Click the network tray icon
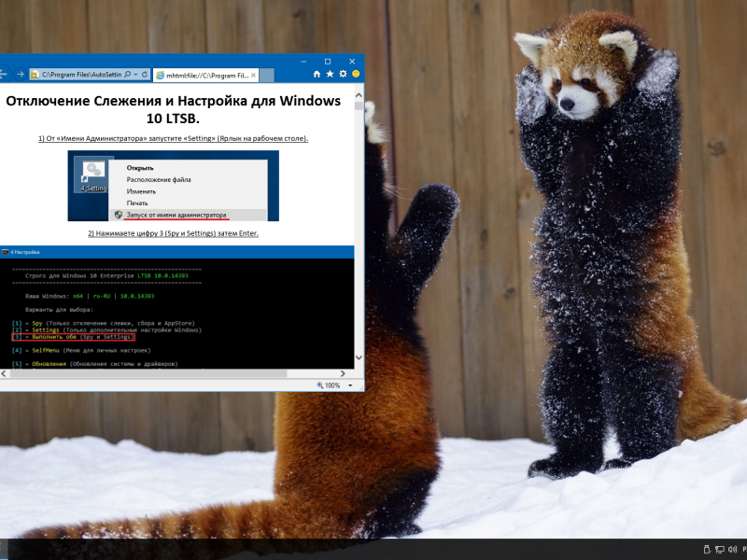 (x=719, y=550)
